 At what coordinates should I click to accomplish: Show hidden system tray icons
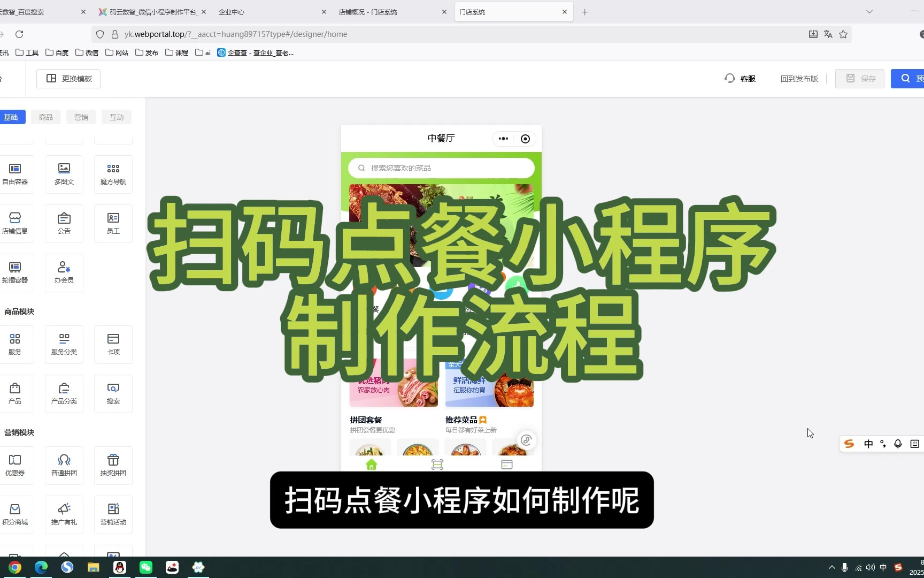tap(831, 567)
